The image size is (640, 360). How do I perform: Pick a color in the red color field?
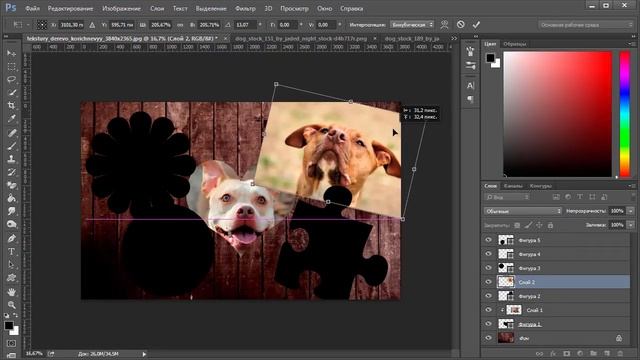click(558, 114)
